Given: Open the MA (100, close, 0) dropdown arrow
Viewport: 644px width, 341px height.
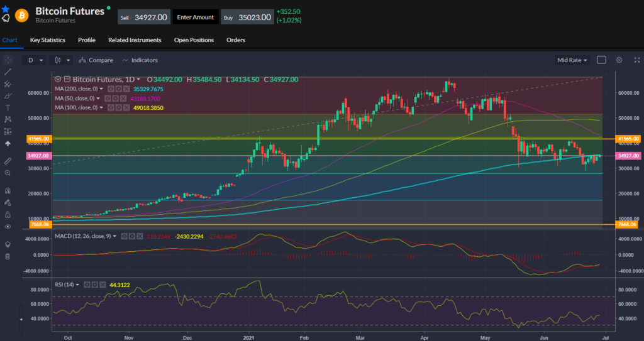Looking at the screenshot, I should [x=101, y=108].
